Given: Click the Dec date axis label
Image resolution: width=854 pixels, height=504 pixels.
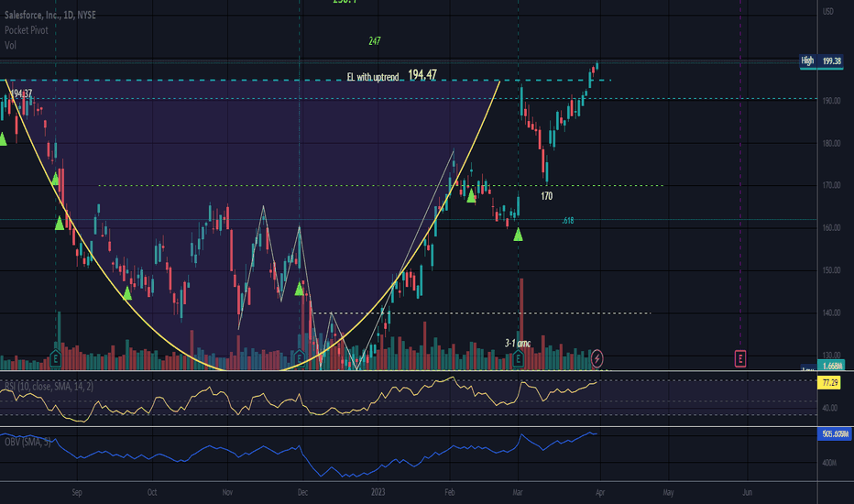Looking at the screenshot, I should [x=302, y=492].
